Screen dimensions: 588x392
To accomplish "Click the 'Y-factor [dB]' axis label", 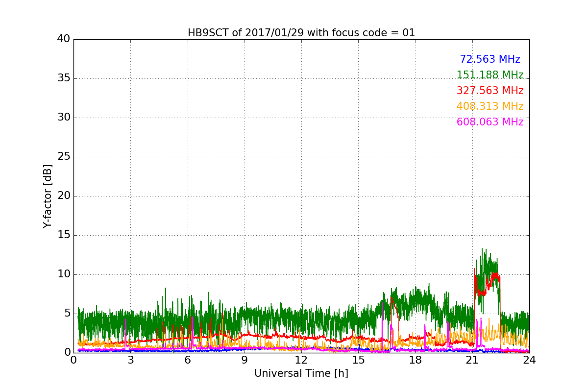I will click(48, 196).
